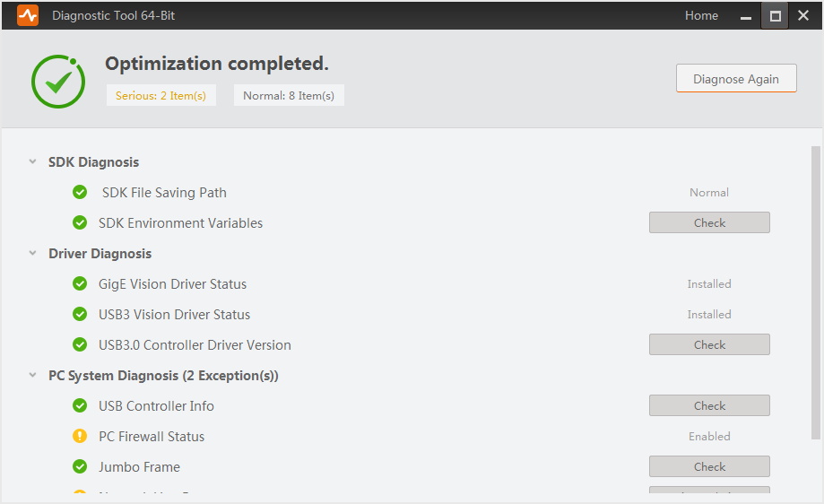Click green status icon beside USB3 Vision Driver Status
Image resolution: width=824 pixels, height=504 pixels.
point(80,314)
